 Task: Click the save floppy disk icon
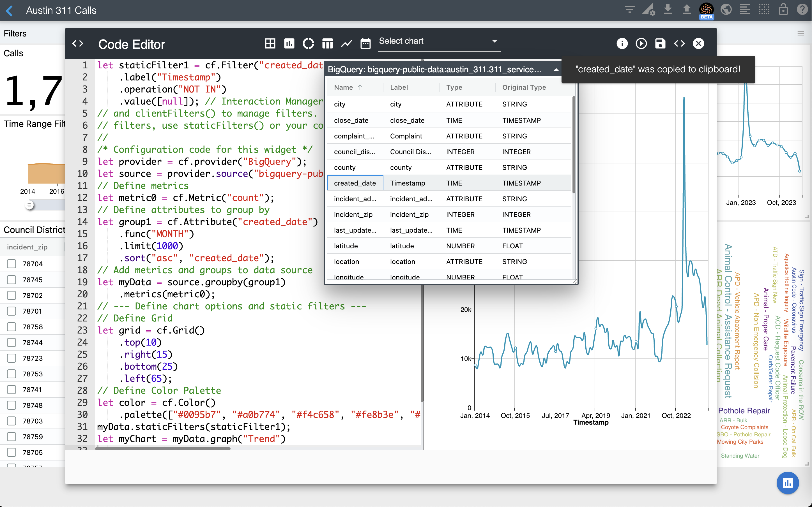tap(660, 44)
